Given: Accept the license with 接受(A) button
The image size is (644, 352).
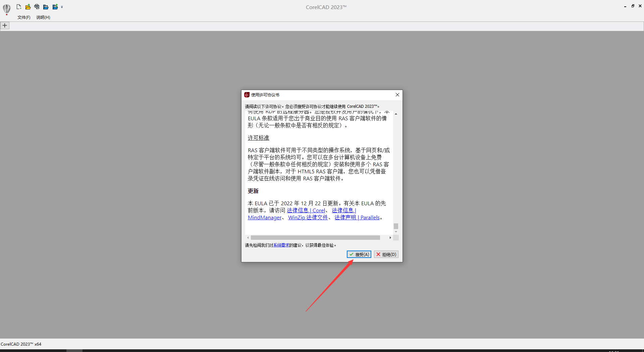Looking at the screenshot, I should [x=359, y=254].
